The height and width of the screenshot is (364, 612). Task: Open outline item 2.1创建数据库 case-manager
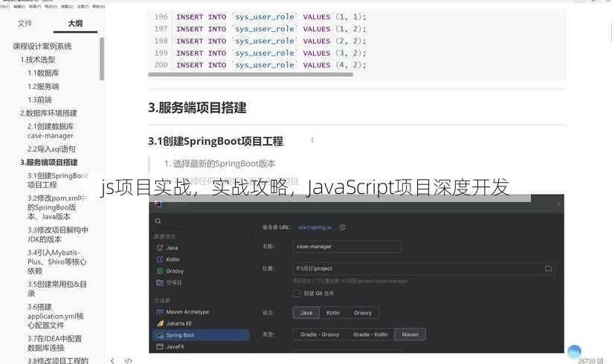point(51,131)
